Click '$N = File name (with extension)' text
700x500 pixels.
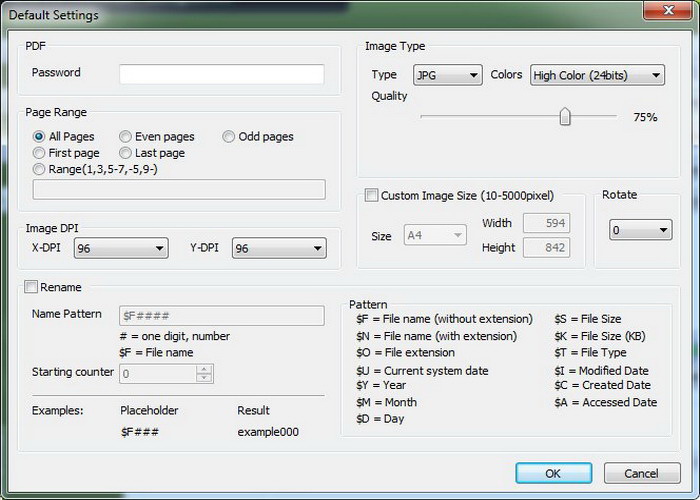click(x=437, y=336)
